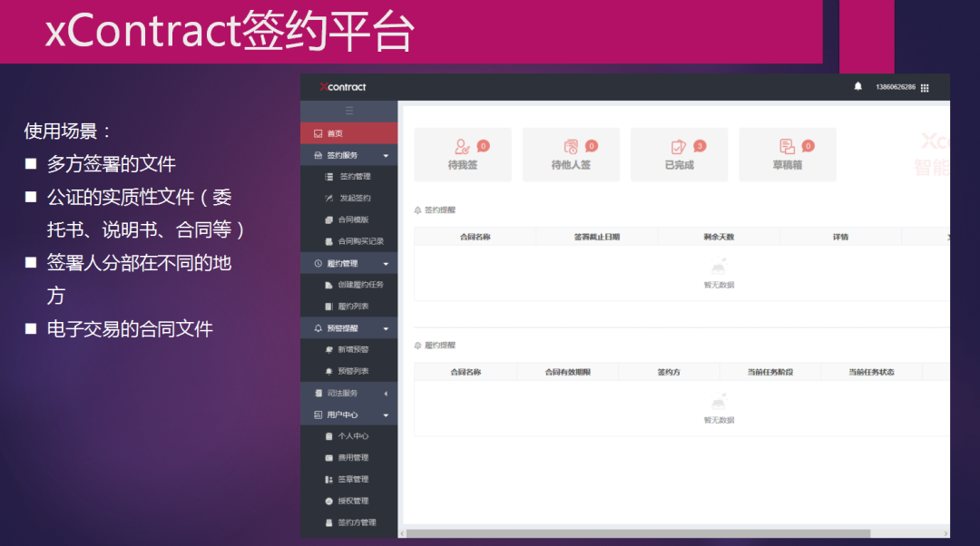
Task: Click the 履约列表 icon
Action: [328, 307]
